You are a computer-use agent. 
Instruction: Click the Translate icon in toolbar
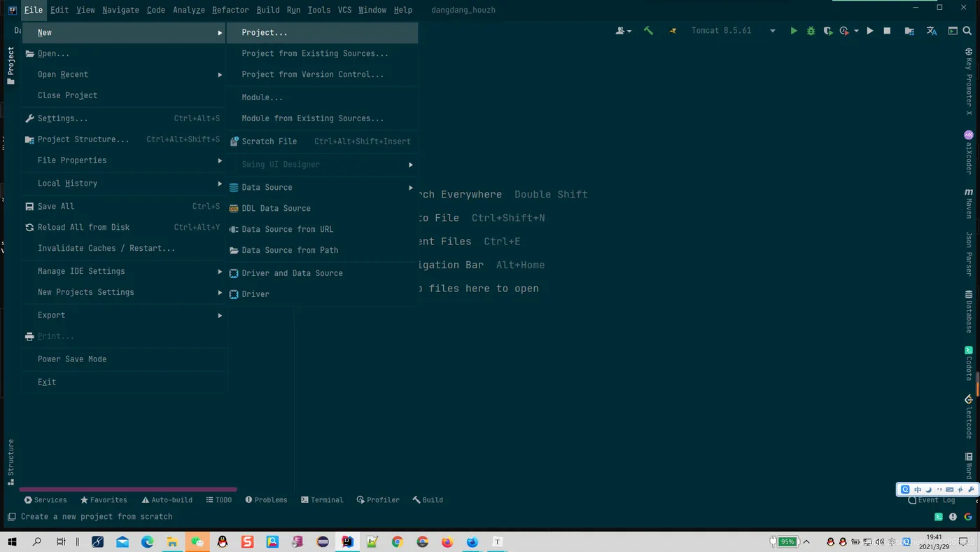(932, 31)
